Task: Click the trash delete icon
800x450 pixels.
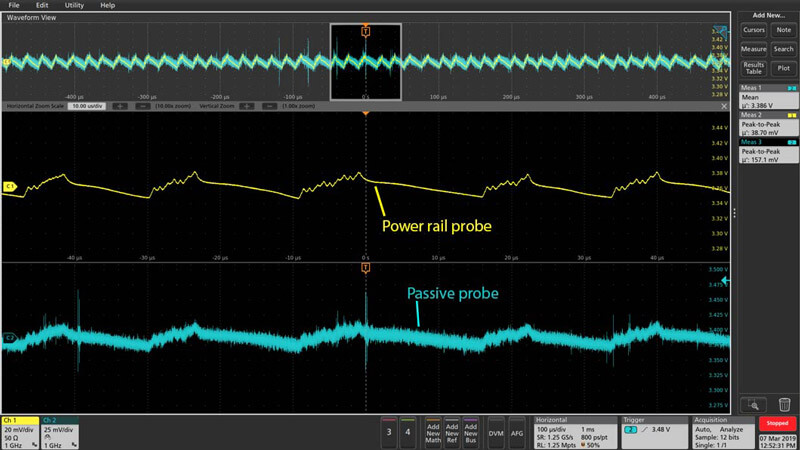Action: click(x=784, y=404)
